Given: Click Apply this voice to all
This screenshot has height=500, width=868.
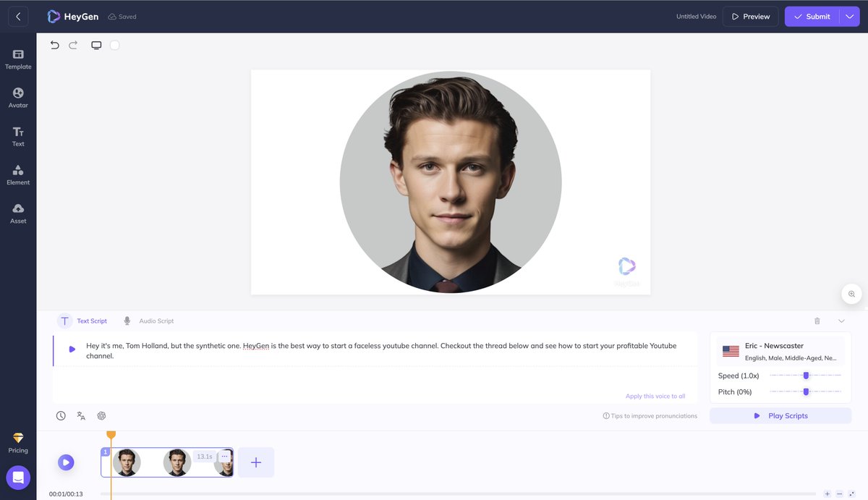Looking at the screenshot, I should pyautogui.click(x=655, y=396).
